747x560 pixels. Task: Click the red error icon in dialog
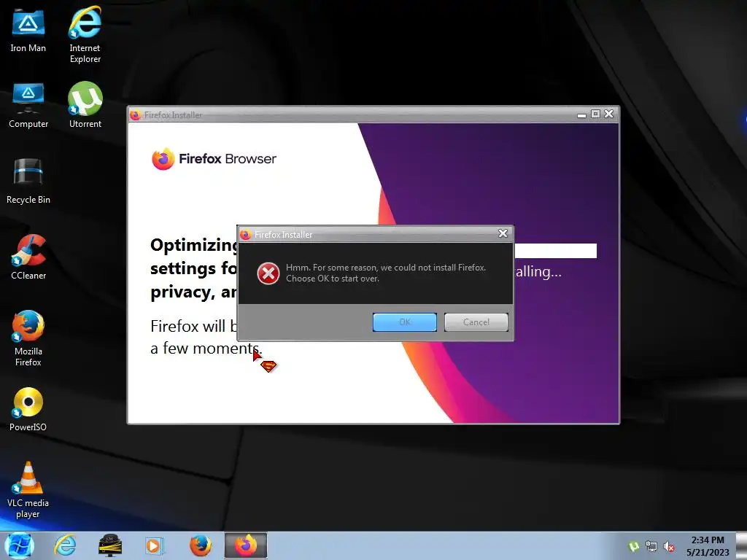268,273
